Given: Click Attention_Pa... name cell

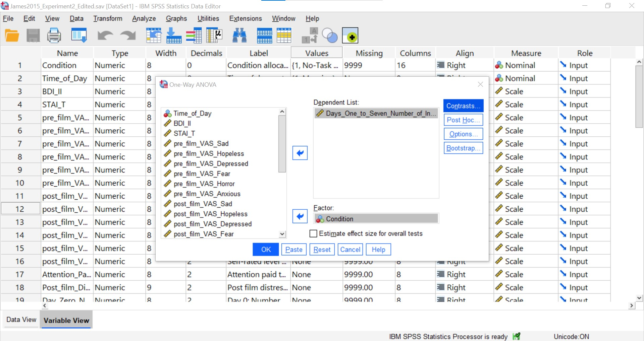Looking at the screenshot, I should tap(67, 274).
